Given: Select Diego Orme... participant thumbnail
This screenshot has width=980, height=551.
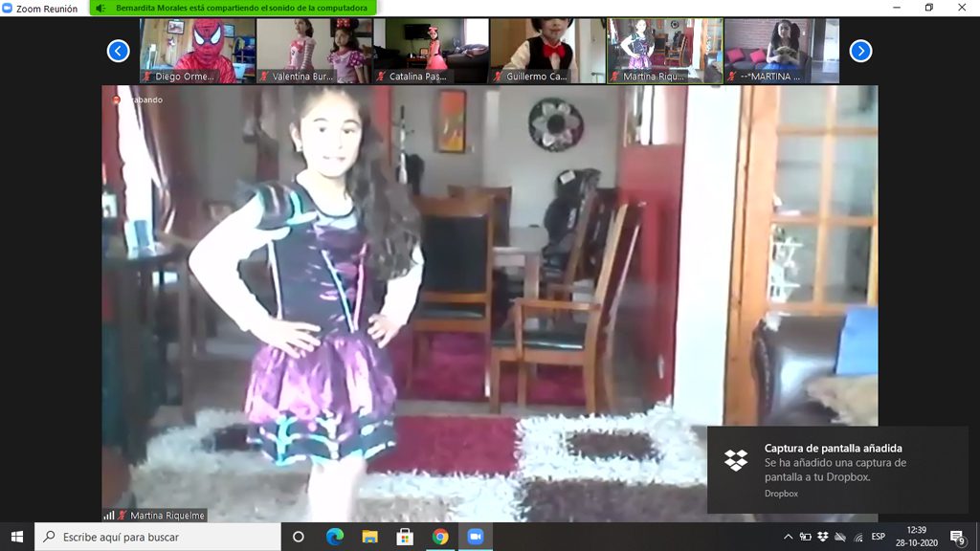Looking at the screenshot, I should [197, 51].
